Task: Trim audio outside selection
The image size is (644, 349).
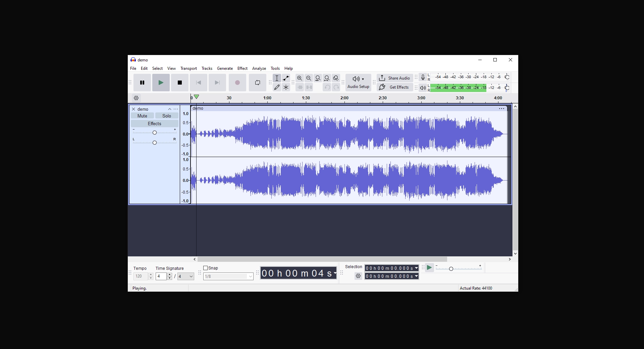Action: (x=300, y=87)
